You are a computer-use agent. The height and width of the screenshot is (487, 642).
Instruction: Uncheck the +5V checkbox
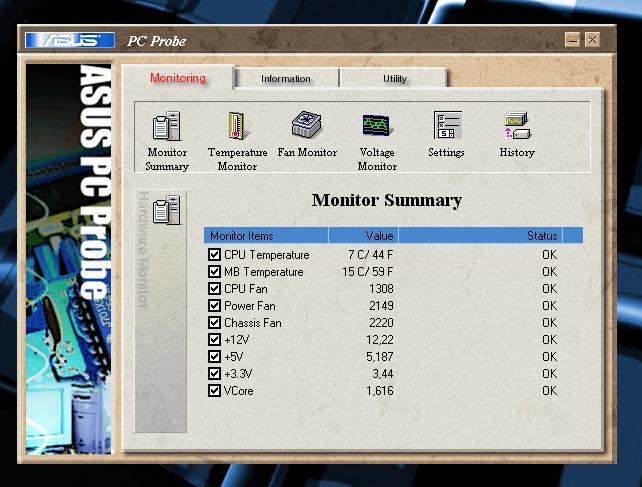(x=214, y=356)
